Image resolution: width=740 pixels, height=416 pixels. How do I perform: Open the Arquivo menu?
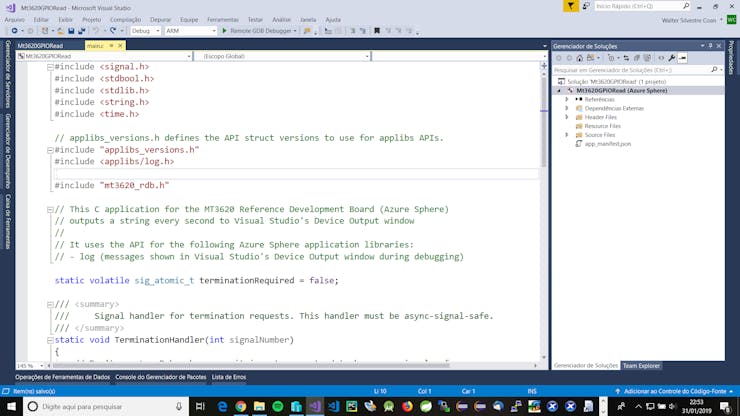(x=15, y=20)
